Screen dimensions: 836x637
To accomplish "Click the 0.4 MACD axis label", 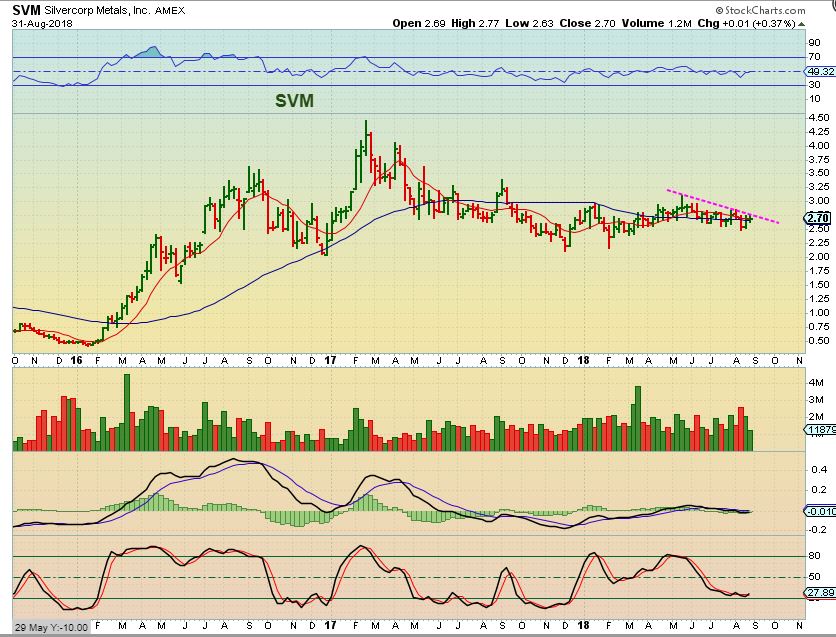I will click(x=819, y=470).
